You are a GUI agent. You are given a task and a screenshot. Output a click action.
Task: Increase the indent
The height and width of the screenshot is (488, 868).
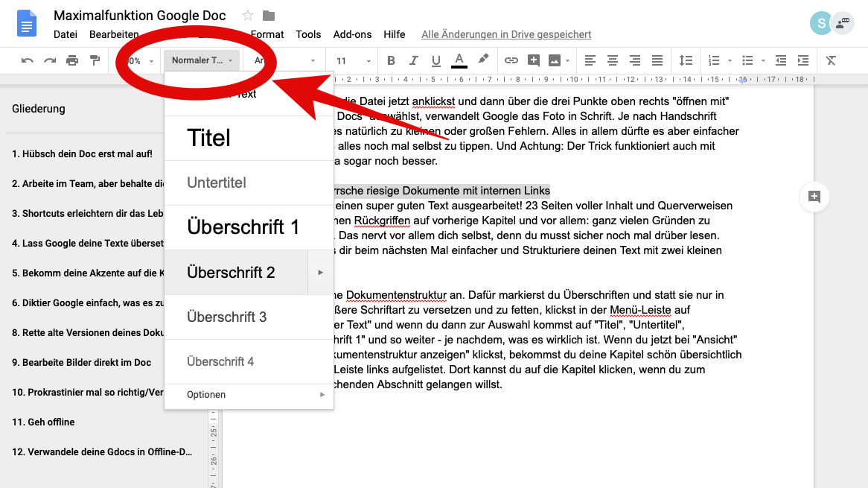[803, 60]
